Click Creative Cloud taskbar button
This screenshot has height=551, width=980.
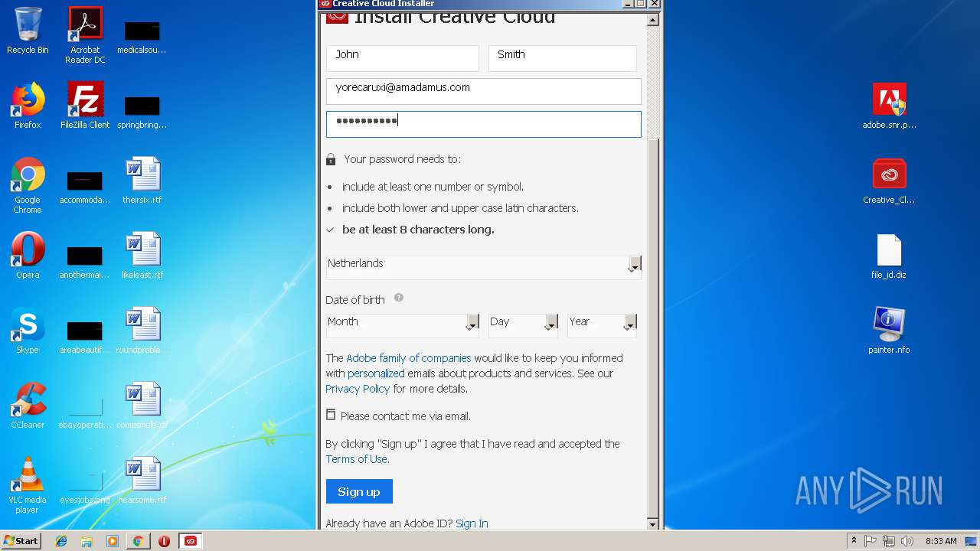pos(190,541)
